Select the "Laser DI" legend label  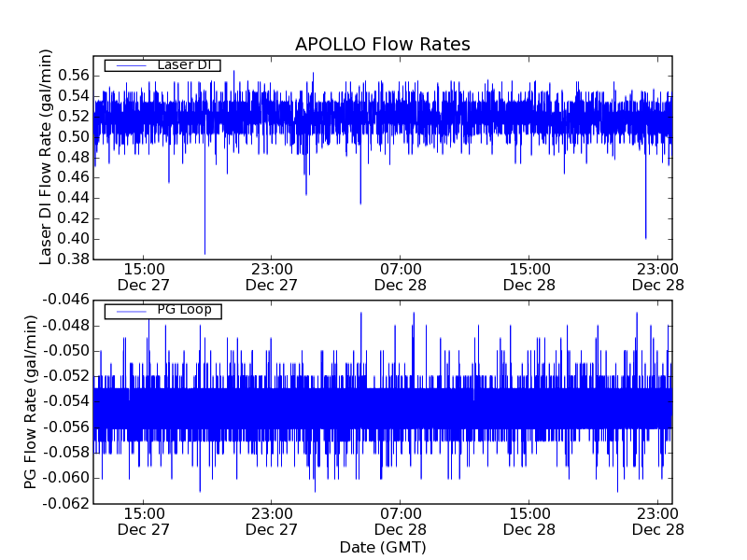(184, 64)
